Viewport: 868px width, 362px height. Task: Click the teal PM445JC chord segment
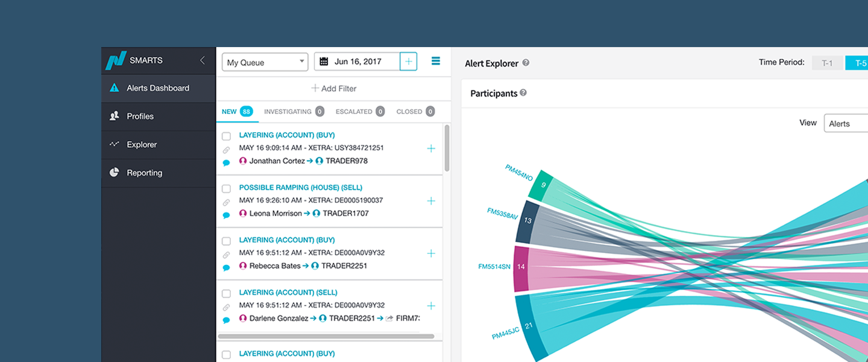(x=530, y=327)
